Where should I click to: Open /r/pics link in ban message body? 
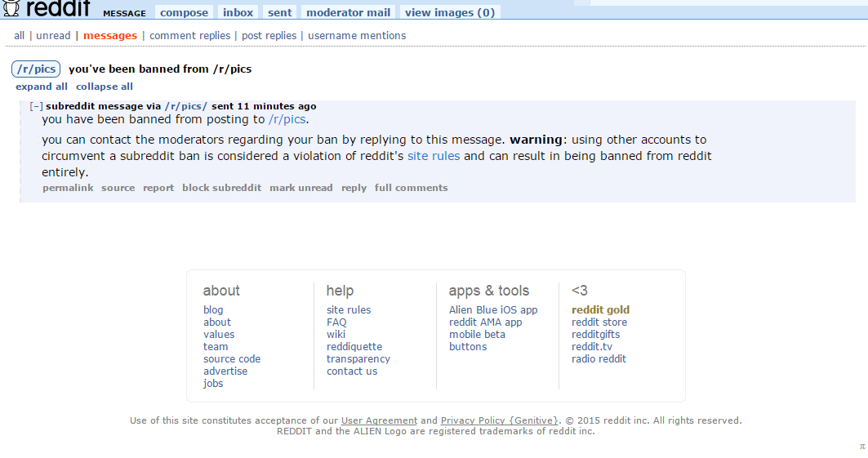(287, 119)
